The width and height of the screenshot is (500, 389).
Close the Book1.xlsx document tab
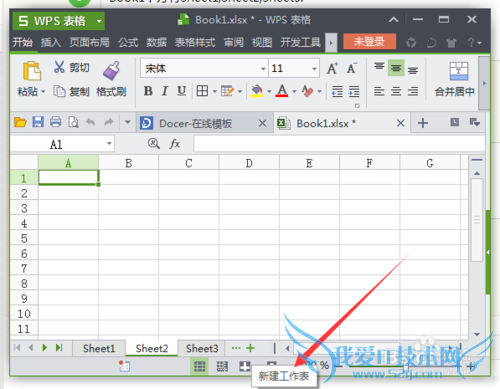coord(401,123)
